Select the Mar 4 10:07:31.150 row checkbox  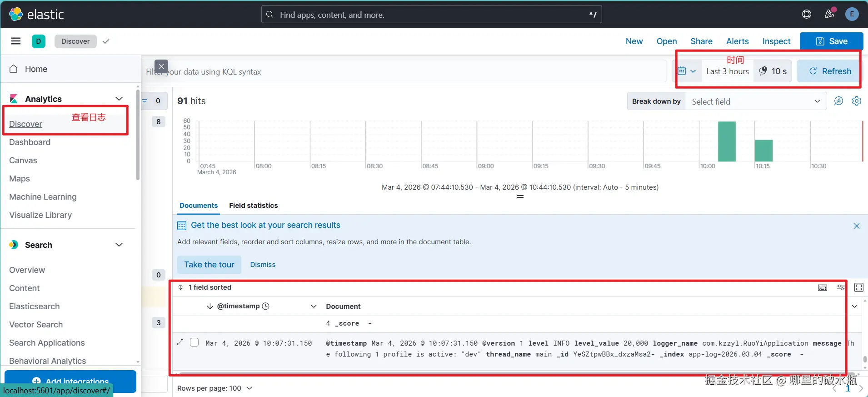point(195,342)
